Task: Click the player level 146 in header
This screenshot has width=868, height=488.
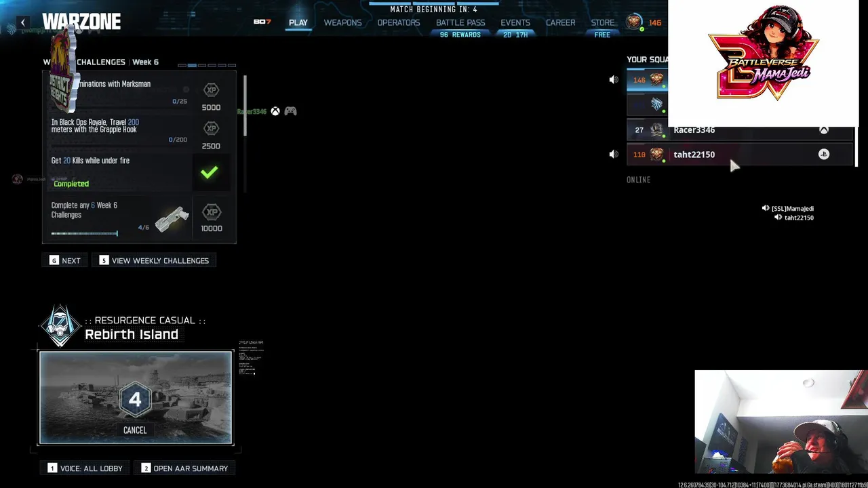Action: 655,22
